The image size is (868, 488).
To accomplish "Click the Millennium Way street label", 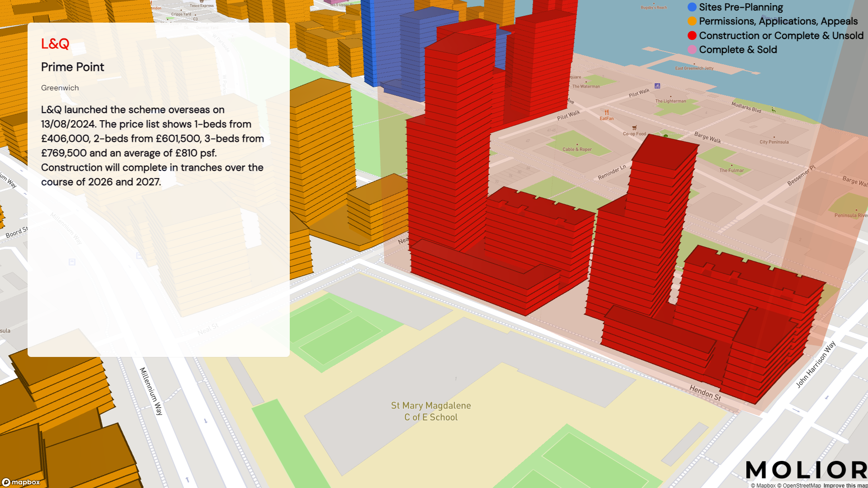I will (x=151, y=391).
